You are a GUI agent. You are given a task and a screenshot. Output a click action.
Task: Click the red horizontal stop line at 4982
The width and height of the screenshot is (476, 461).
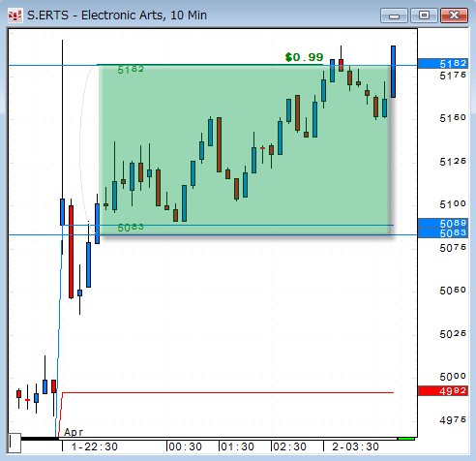click(227, 392)
